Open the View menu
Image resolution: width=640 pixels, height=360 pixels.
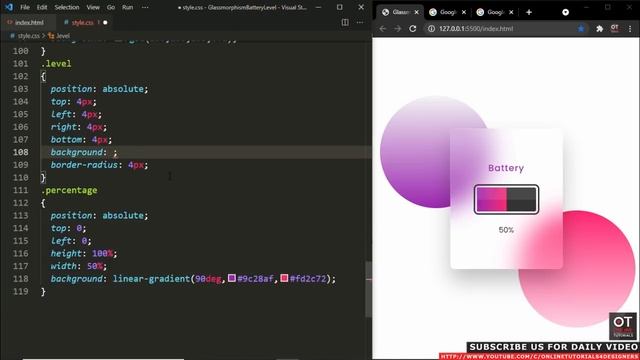coord(93,7)
